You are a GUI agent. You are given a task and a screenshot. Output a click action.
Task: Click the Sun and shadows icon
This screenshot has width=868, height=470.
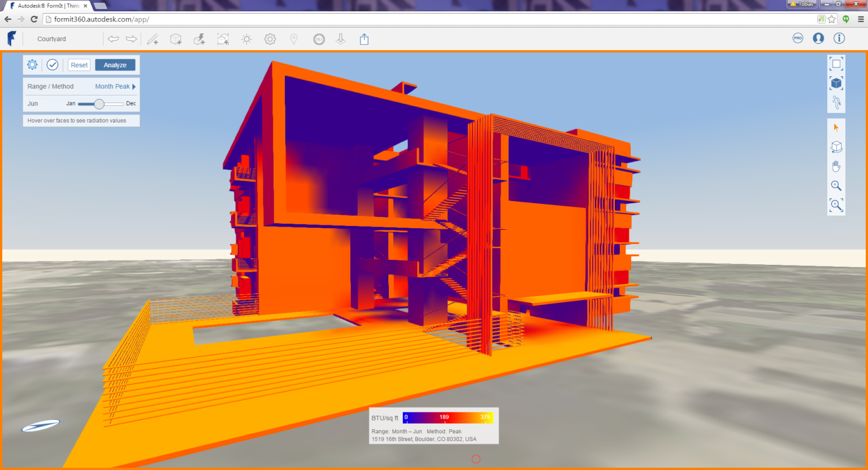[246, 40]
